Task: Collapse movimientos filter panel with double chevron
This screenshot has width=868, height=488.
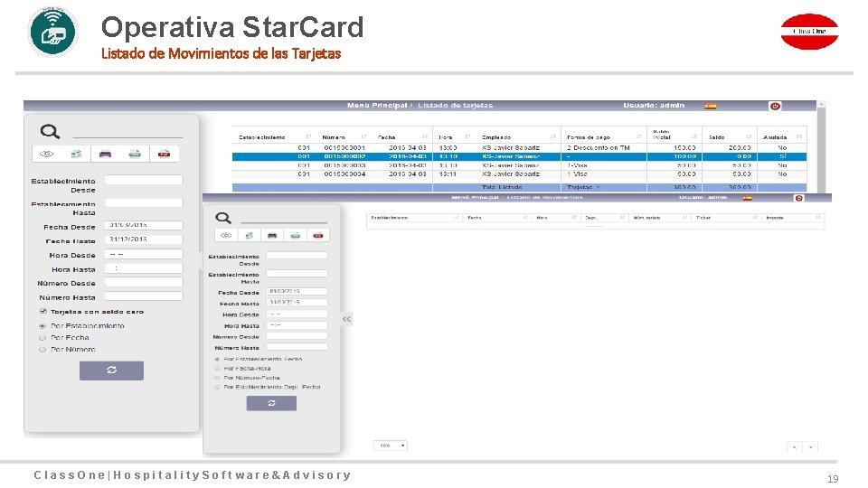Action: [x=346, y=319]
